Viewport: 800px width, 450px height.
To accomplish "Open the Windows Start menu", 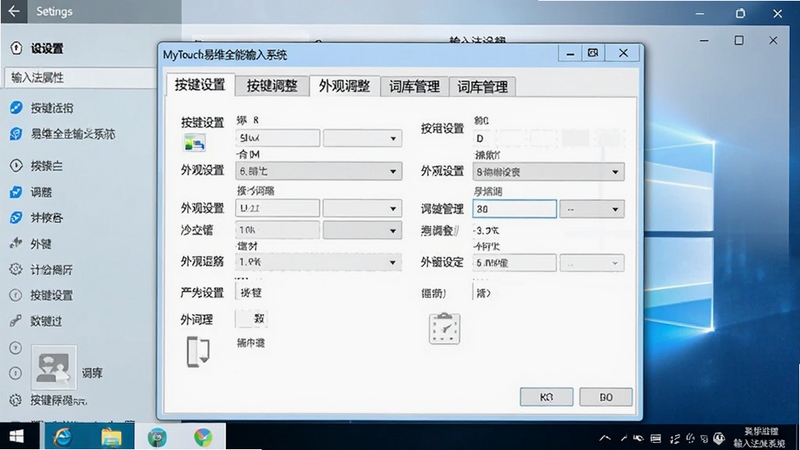I will point(16,437).
